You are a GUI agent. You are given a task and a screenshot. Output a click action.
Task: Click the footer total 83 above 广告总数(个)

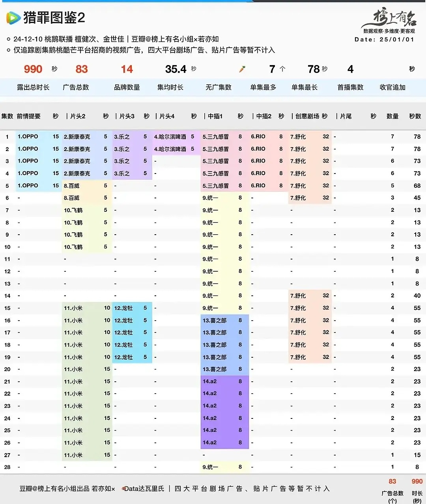click(392, 481)
